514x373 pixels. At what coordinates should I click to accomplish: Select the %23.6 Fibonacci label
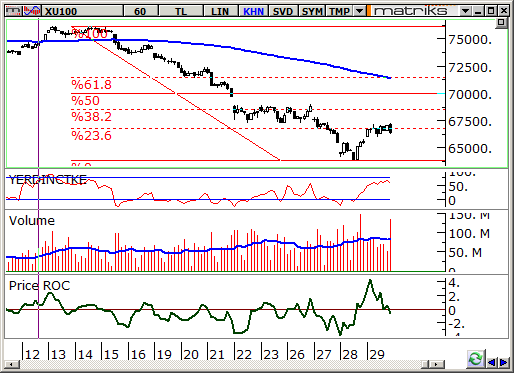coord(91,136)
